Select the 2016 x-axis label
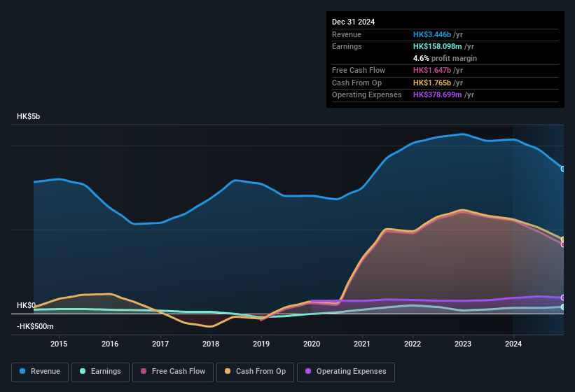Viewport: 575px width, 392px height. (110, 344)
